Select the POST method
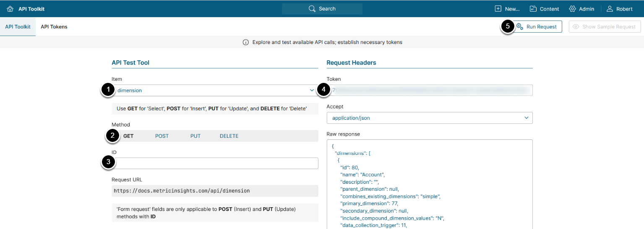The height and width of the screenshot is (229, 644). pyautogui.click(x=162, y=136)
